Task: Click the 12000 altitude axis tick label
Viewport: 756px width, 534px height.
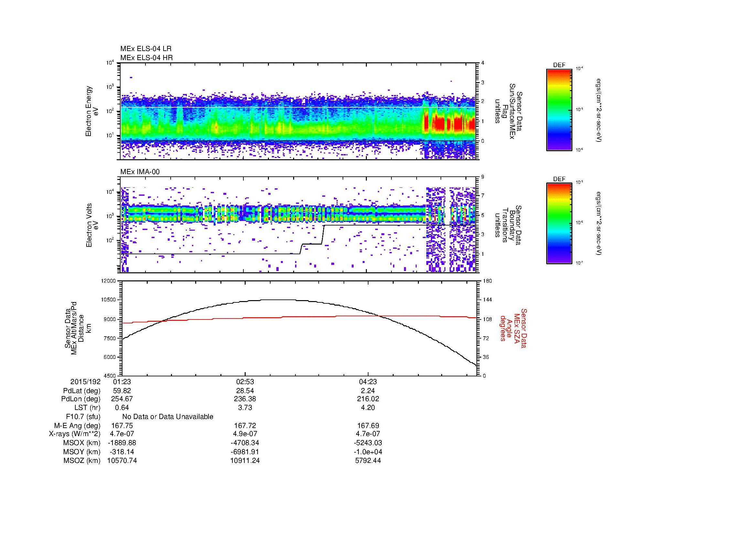Action: coord(109,281)
